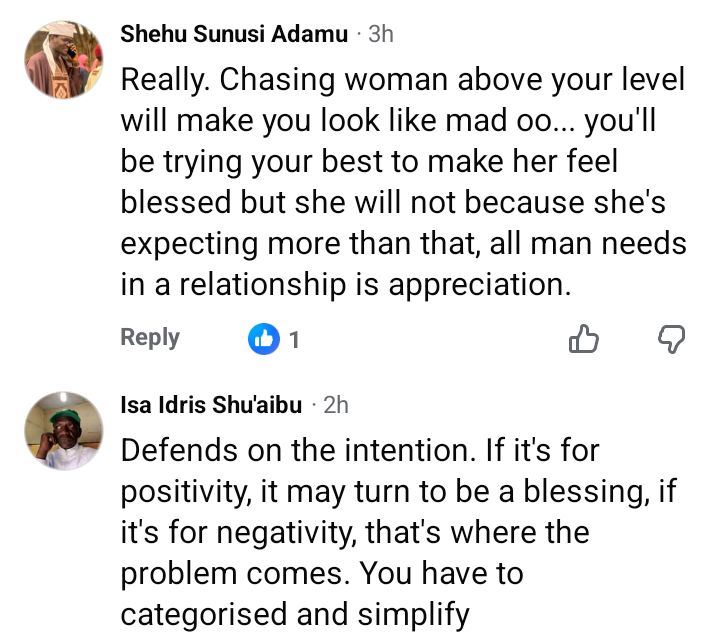Click the 'categorised and simplify' line

(x=296, y=613)
